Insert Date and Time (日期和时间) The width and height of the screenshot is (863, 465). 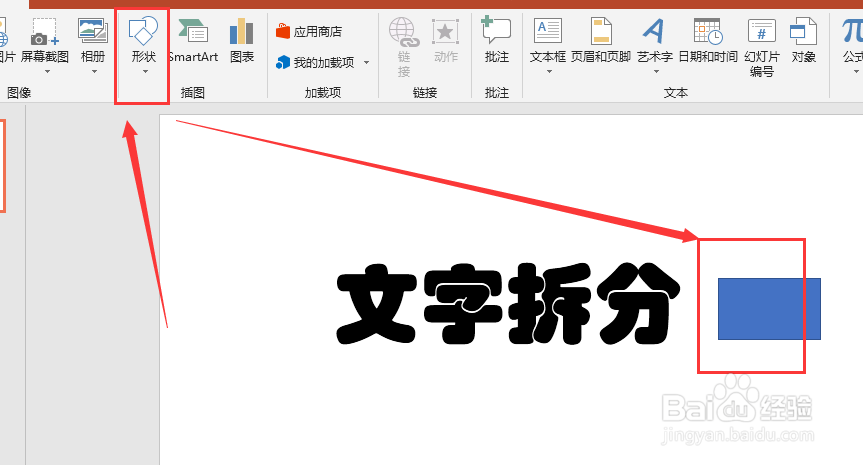(708, 40)
